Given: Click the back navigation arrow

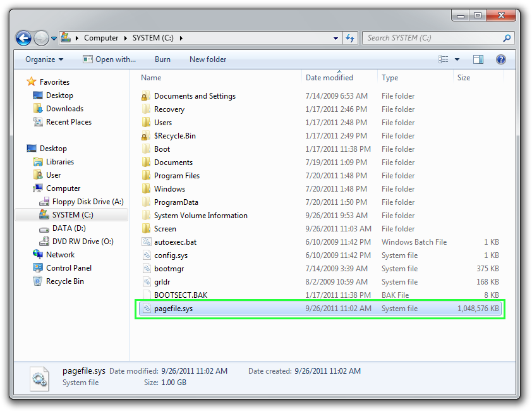Looking at the screenshot, I should point(23,38).
